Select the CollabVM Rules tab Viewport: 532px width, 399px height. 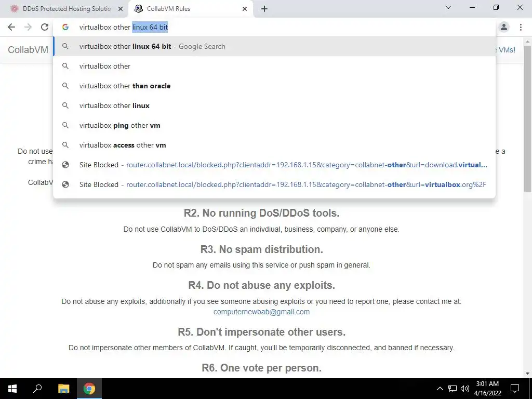(x=190, y=9)
